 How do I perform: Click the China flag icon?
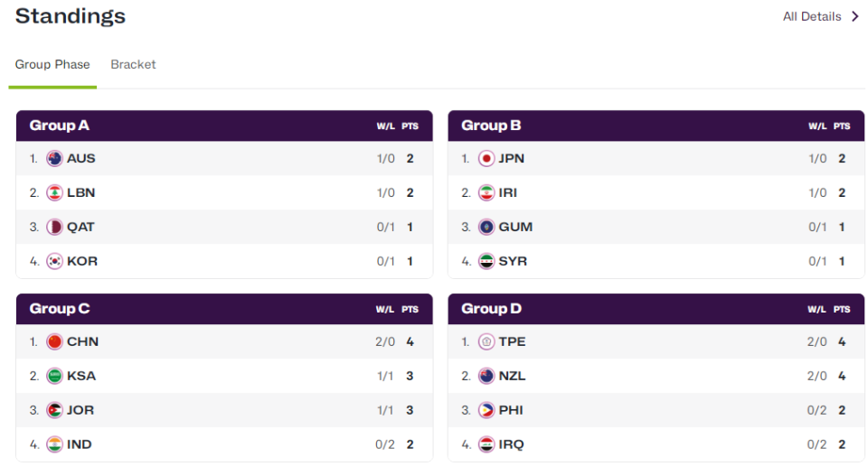click(54, 341)
